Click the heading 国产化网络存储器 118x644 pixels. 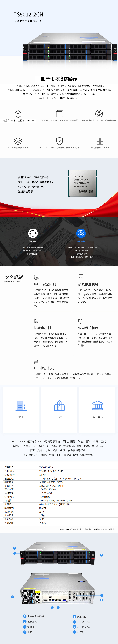[x=59, y=79]
